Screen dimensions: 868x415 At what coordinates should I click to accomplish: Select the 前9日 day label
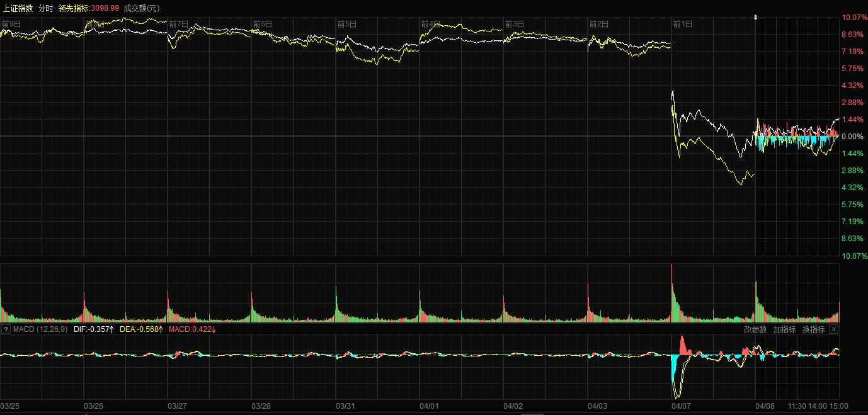point(11,24)
